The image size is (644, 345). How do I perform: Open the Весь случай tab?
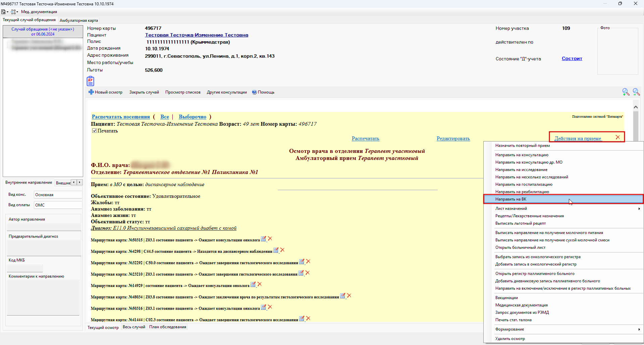pyautogui.click(x=134, y=327)
